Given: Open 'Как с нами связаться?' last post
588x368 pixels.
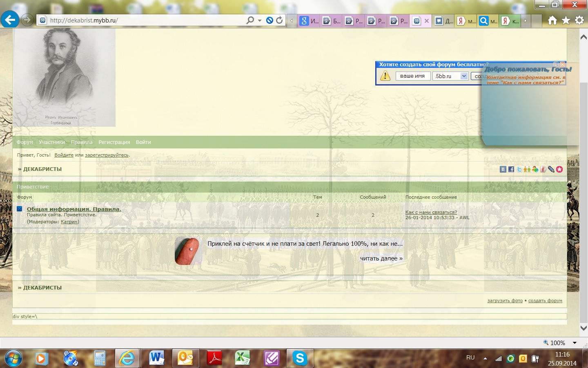Looking at the screenshot, I should point(431,212).
